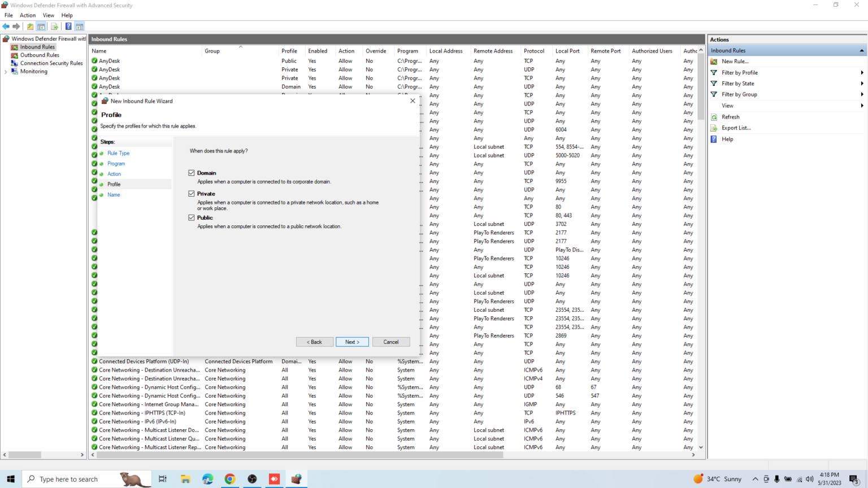Click the Back button in the wizard
Screen dimensions: 868x488
tap(314, 342)
